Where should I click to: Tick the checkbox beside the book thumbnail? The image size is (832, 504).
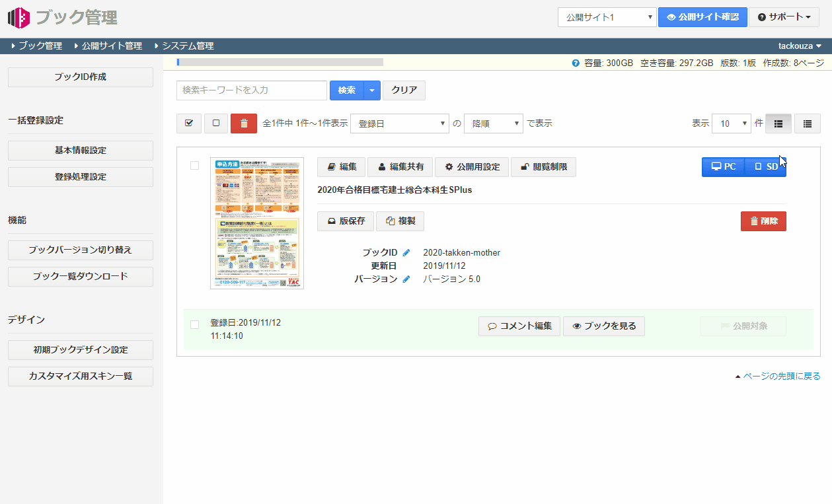[x=194, y=166]
